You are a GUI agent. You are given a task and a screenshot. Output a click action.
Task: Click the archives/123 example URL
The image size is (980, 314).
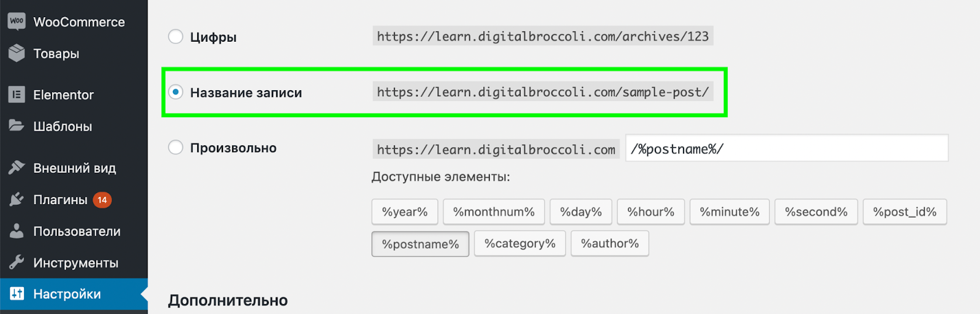point(543,36)
